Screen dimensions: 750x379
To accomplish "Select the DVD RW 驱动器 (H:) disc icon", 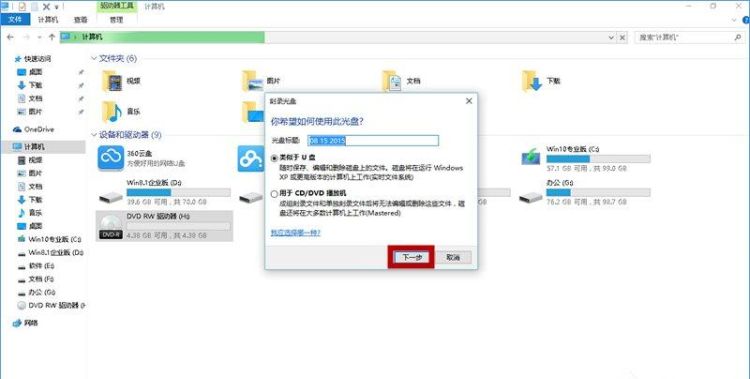I will (x=110, y=226).
